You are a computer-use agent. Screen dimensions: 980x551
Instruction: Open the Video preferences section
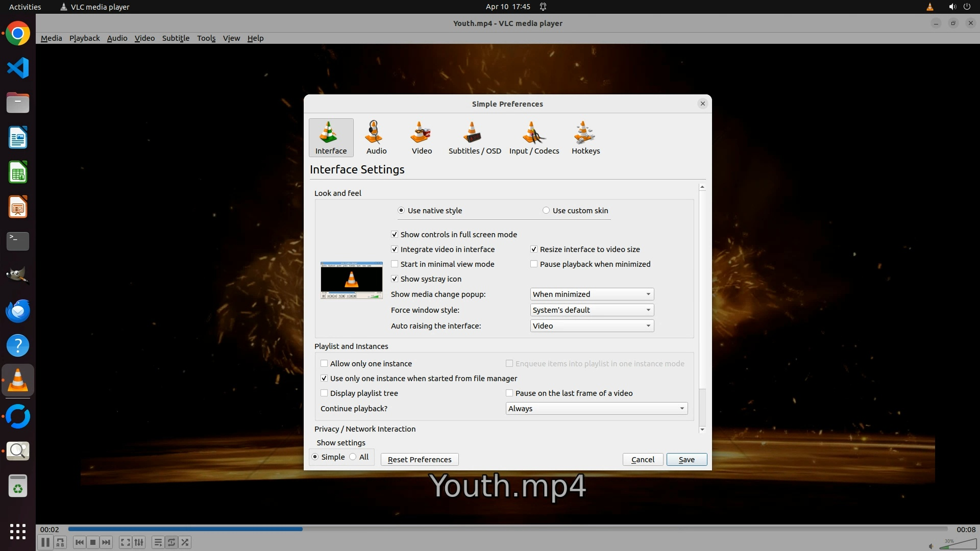pyautogui.click(x=422, y=137)
